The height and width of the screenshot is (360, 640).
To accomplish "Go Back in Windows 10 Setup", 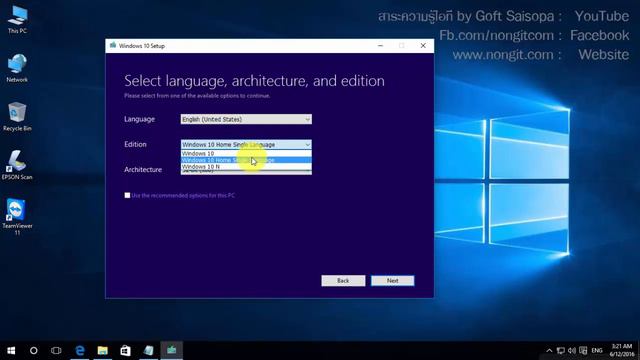I will click(343, 281).
